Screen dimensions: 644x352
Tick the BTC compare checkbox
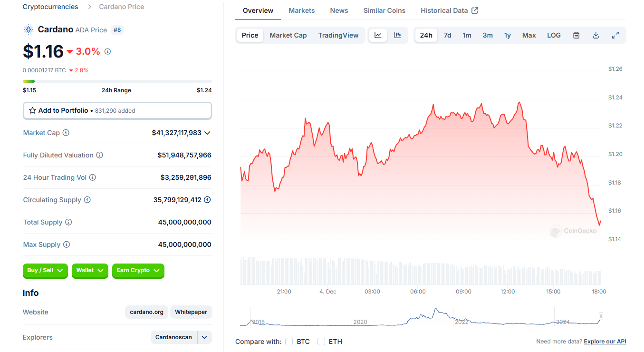[289, 342]
